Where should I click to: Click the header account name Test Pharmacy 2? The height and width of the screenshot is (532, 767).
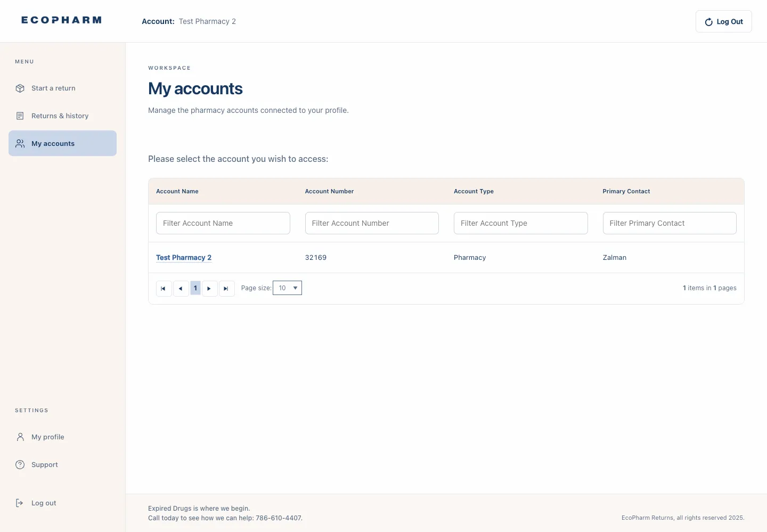207,21
